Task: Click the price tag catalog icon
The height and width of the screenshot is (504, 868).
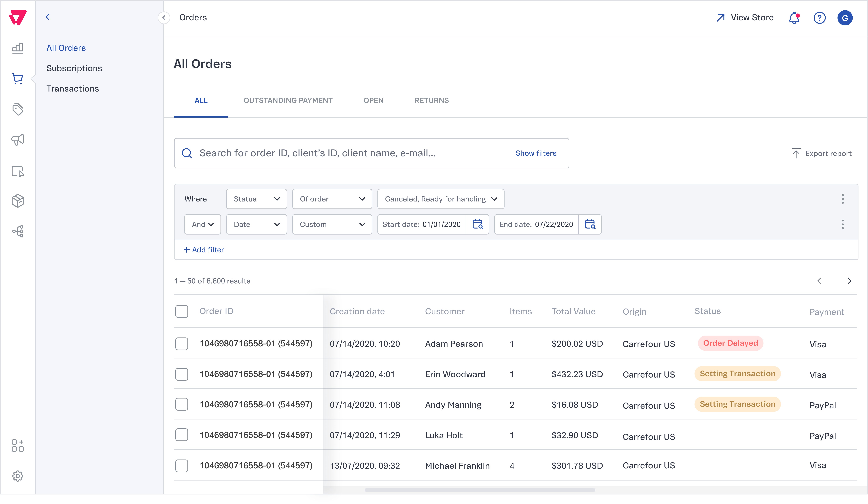Action: coord(18,109)
